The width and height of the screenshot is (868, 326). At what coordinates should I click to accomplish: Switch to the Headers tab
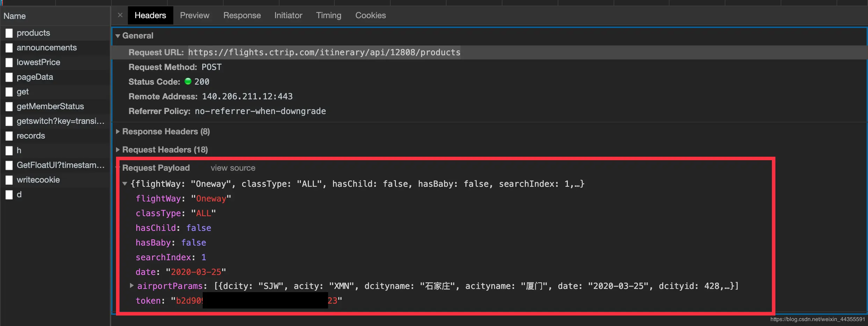pyautogui.click(x=150, y=15)
